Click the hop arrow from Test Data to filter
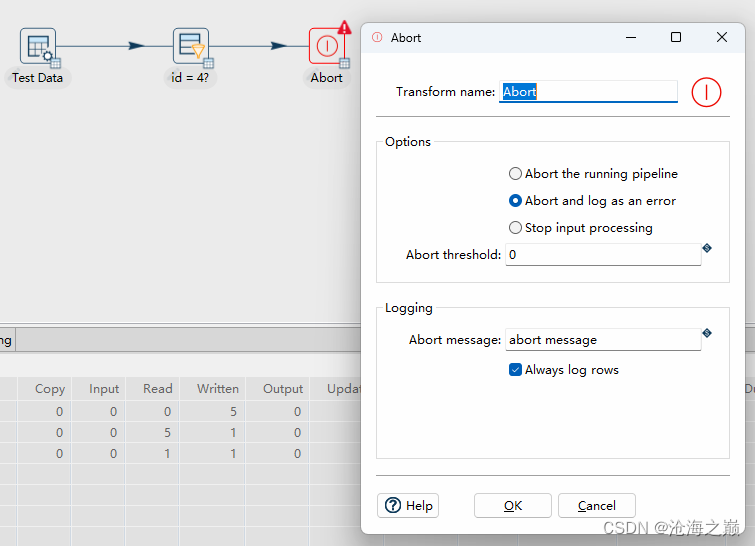Screen dimensions: 755x546 137,46
